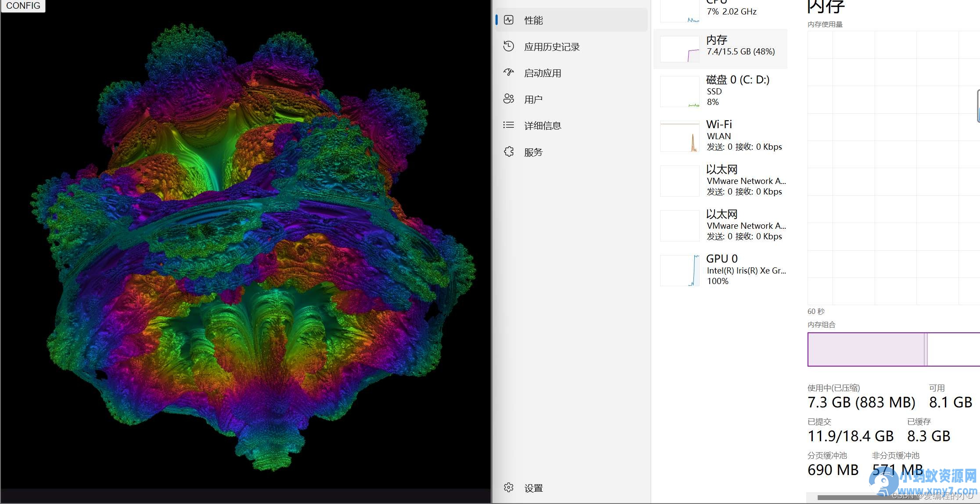Click the Users (用户) people icon
980x504 pixels.
[x=509, y=99]
